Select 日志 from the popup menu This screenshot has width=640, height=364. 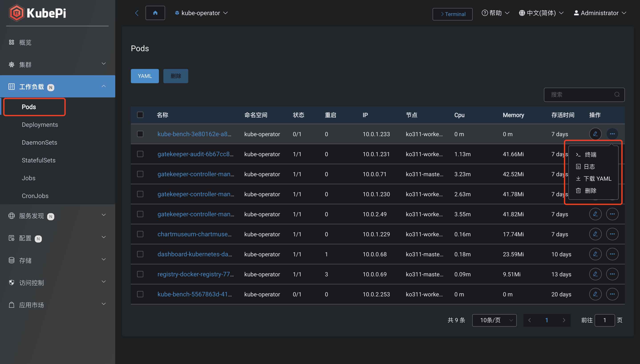pyautogui.click(x=593, y=166)
